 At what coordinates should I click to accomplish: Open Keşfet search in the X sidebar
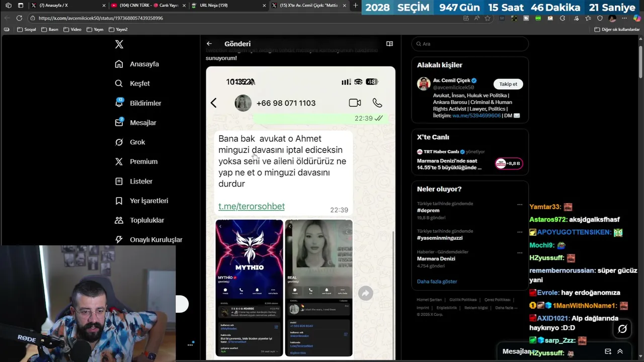tap(132, 83)
